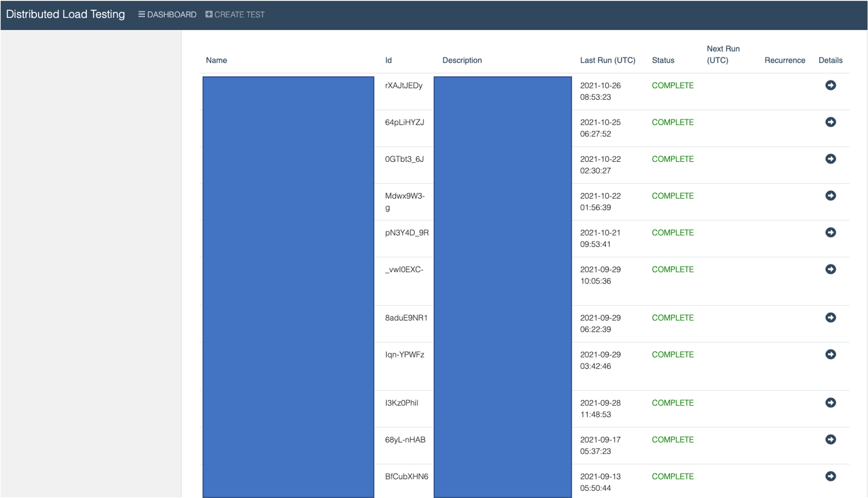Open details arrow for Iqn-YPWFz
The image size is (868, 498).
tap(830, 354)
